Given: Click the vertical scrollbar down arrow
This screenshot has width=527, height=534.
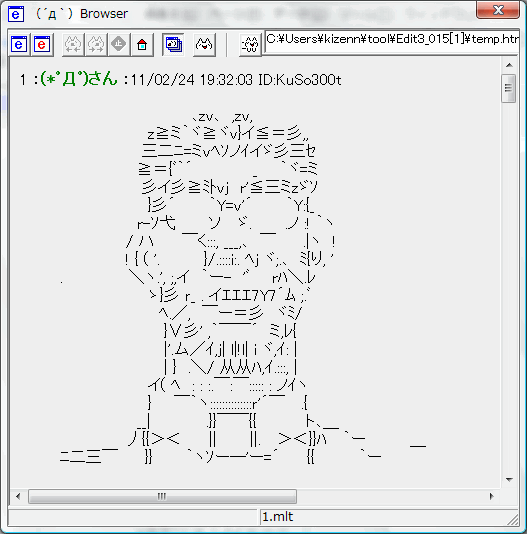Looking at the screenshot, I should tap(509, 480).
